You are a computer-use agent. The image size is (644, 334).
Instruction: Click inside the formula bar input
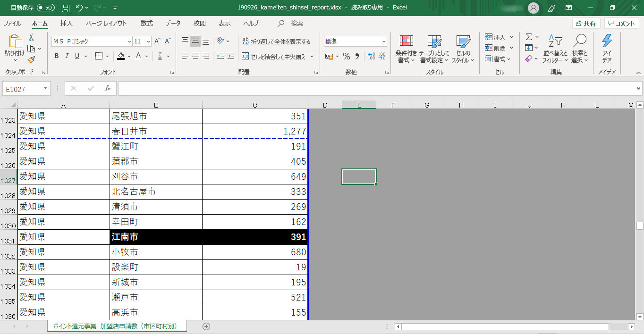pyautogui.click(x=376, y=88)
